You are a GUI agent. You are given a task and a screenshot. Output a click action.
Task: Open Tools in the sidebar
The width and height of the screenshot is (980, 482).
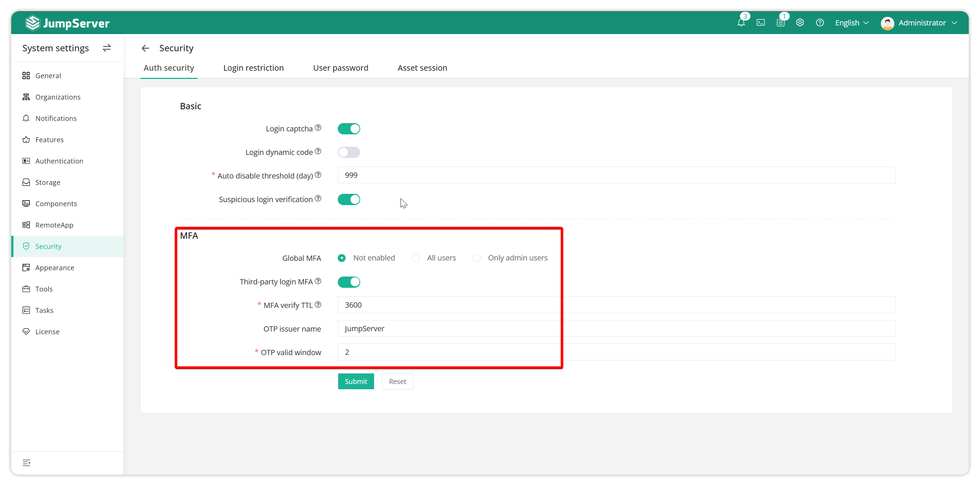[67, 289]
